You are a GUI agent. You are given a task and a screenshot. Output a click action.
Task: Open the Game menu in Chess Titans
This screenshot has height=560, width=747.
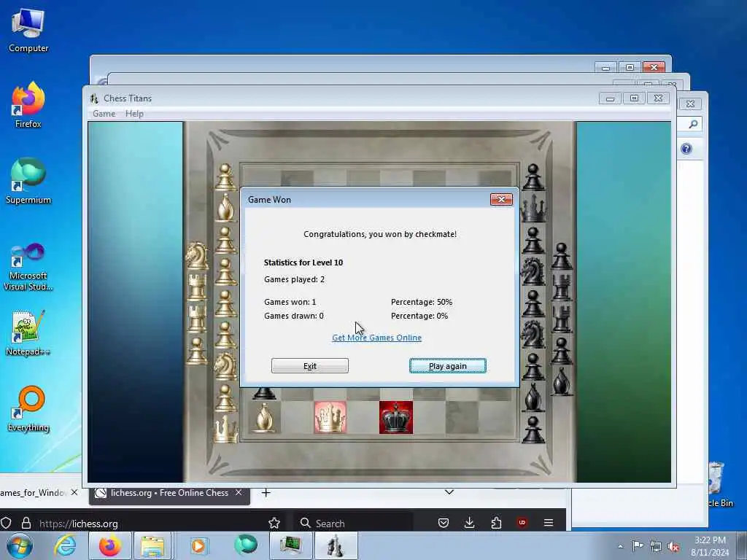point(104,114)
